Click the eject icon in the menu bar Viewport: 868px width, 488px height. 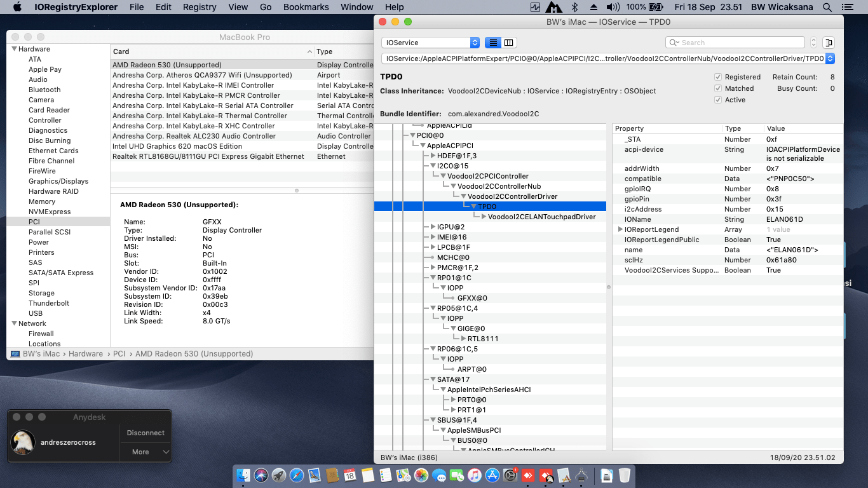coord(593,7)
